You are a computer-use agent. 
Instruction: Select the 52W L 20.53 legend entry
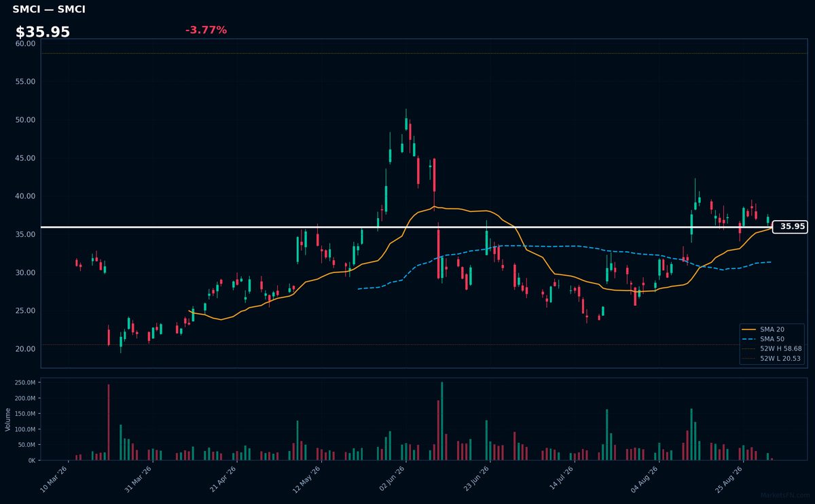772,358
